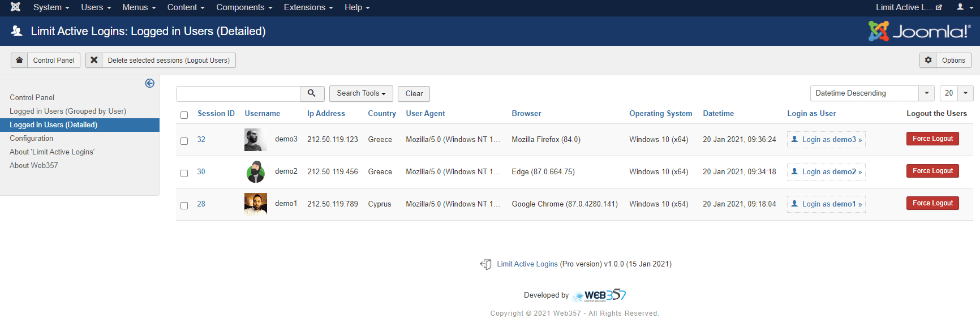Click the Clear search button
980x331 pixels.
click(414, 94)
